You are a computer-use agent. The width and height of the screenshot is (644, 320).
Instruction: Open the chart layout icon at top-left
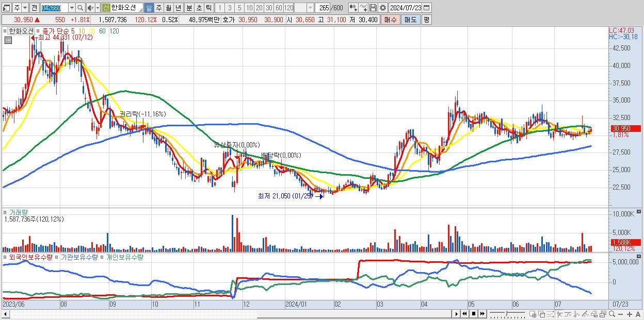pyautogui.click(x=7, y=8)
